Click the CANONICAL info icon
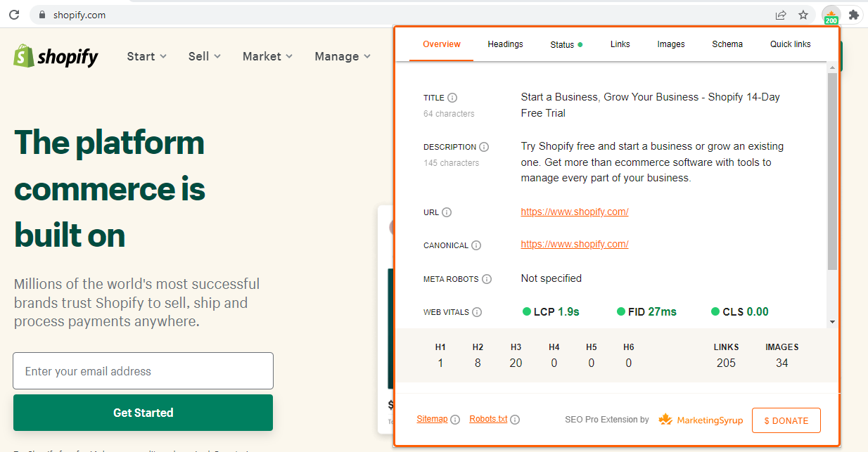 pos(477,245)
